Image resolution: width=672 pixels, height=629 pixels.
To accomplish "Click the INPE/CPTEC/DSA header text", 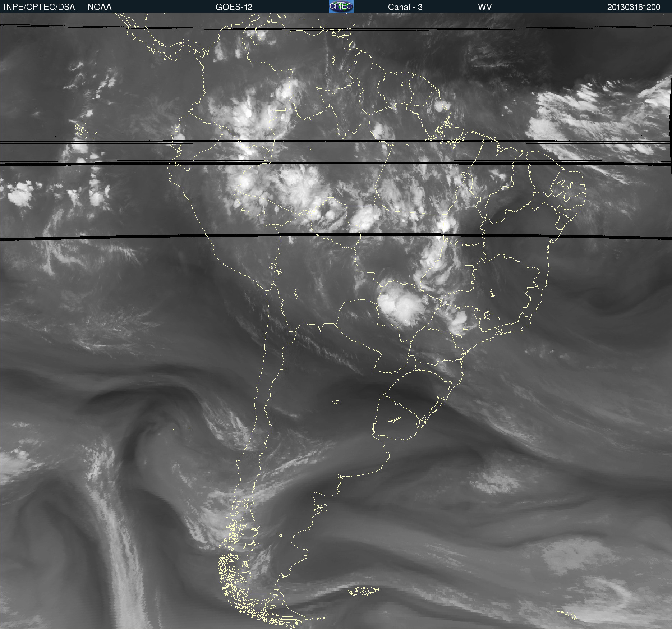I will click(39, 7).
